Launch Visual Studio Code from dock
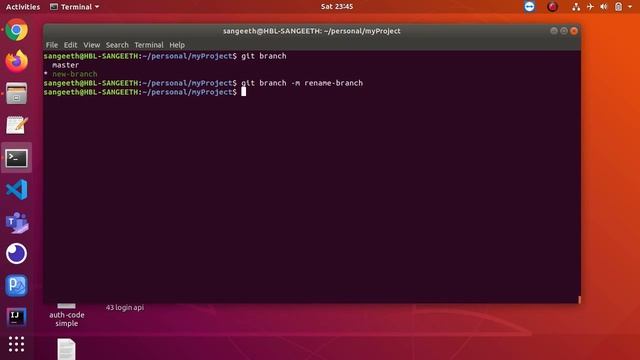This screenshot has height=360, width=640. tap(16, 190)
